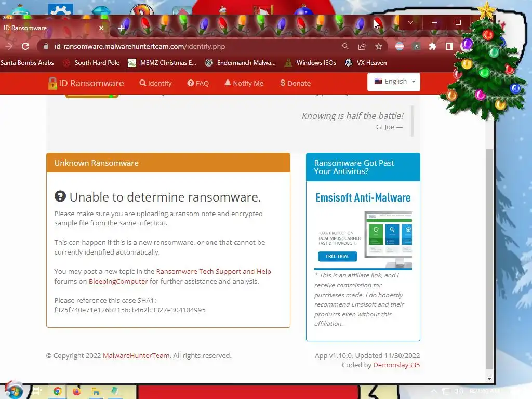Expand tab search chevron
Viewport: 532px width, 399px height.
[410, 22]
